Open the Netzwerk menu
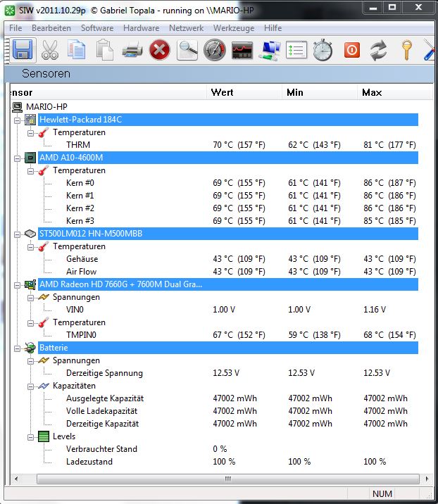 pos(186,28)
